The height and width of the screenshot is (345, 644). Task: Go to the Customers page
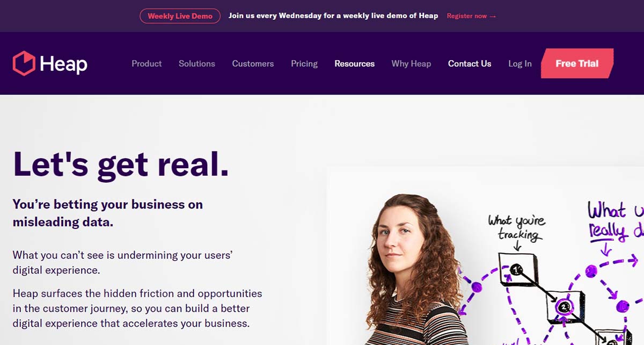(x=253, y=63)
